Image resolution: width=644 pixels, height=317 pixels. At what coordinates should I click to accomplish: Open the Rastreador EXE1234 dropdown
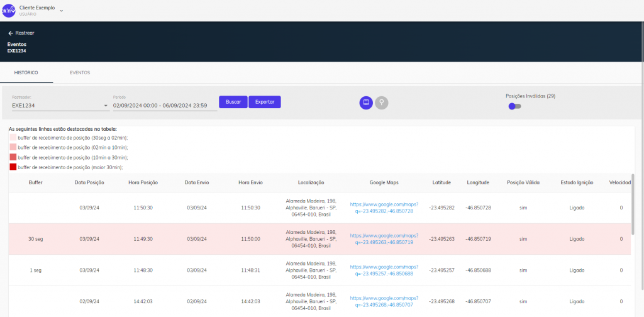61,106
